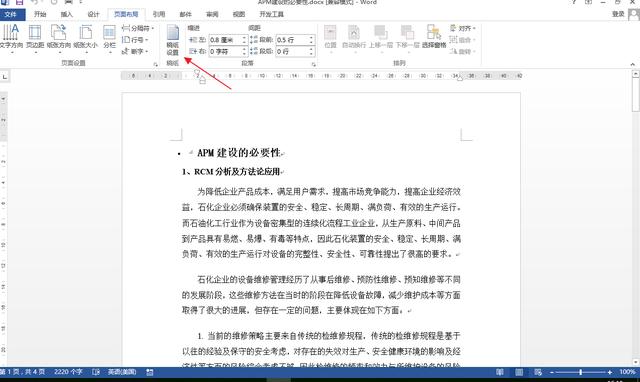Switch to the 开发工具 Developer tab
Image resolution: width=640 pixels, height=382 pixels.
pos(271,14)
